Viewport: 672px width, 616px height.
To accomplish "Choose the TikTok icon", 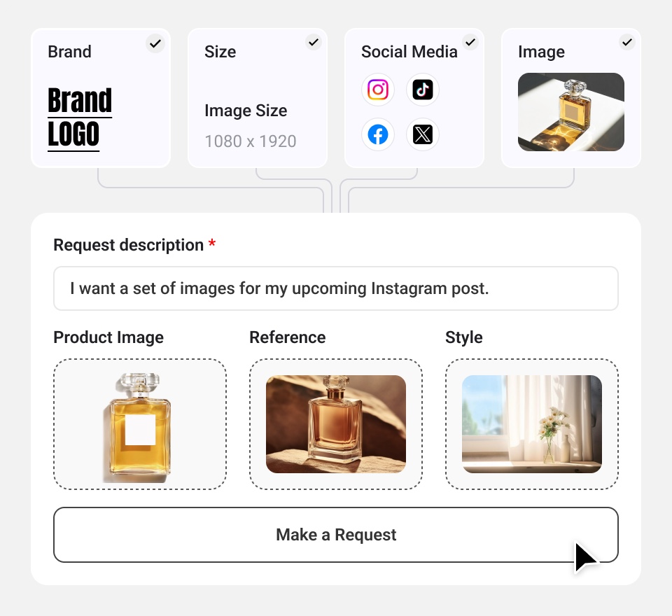I will (x=423, y=90).
